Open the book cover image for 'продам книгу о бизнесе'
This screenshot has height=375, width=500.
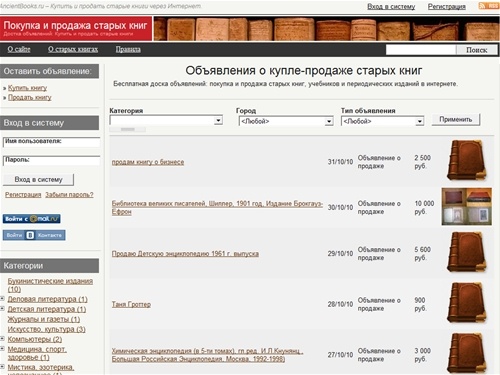coord(467,161)
